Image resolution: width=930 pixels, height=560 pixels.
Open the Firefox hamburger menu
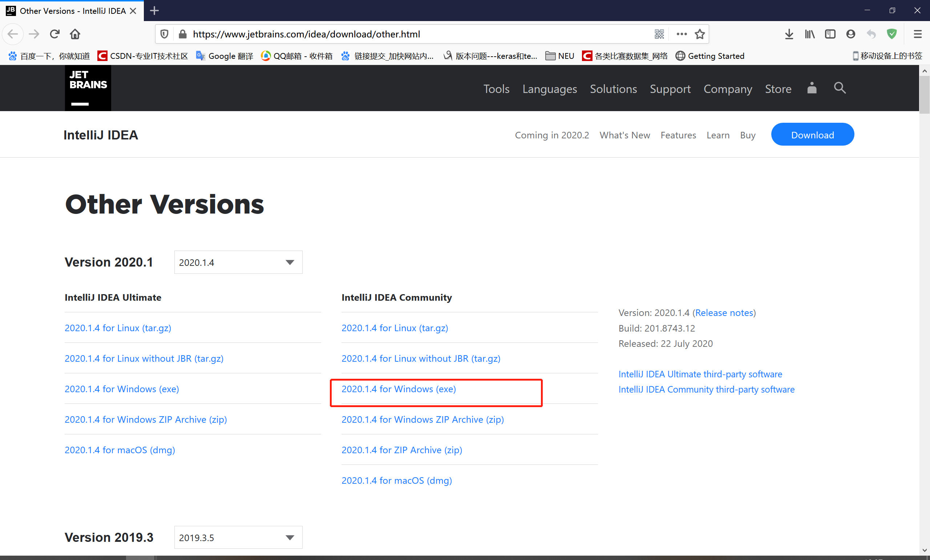tap(918, 34)
